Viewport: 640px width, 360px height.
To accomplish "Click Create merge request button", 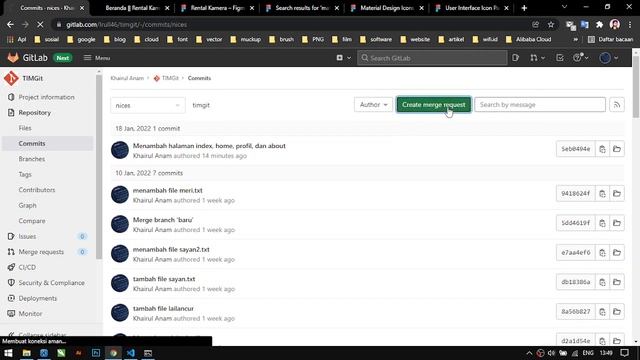I will tap(433, 105).
